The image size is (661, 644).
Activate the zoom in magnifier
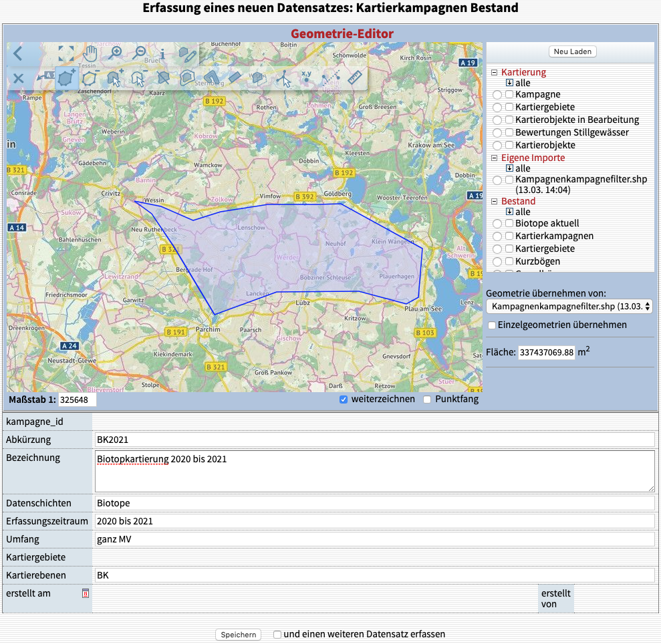116,54
